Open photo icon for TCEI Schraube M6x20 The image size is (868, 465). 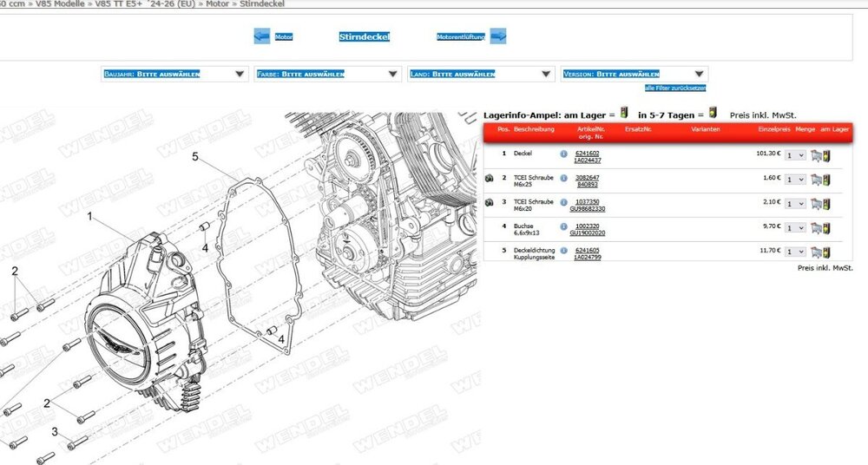click(490, 203)
